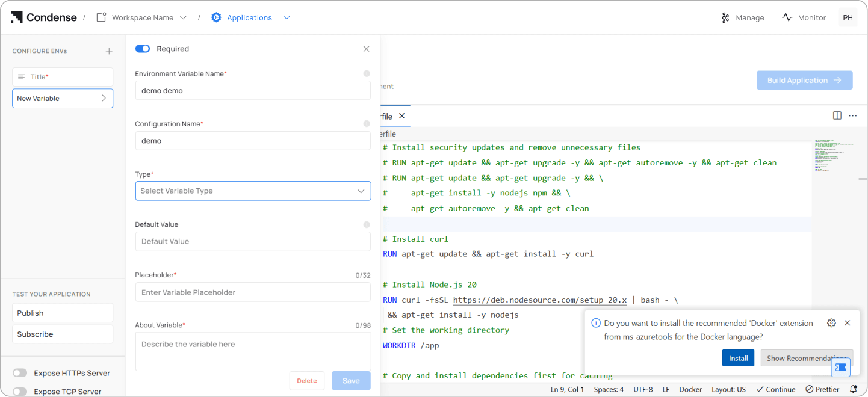The height and width of the screenshot is (397, 868).
Task: Click the Subscribe test button
Action: click(63, 334)
